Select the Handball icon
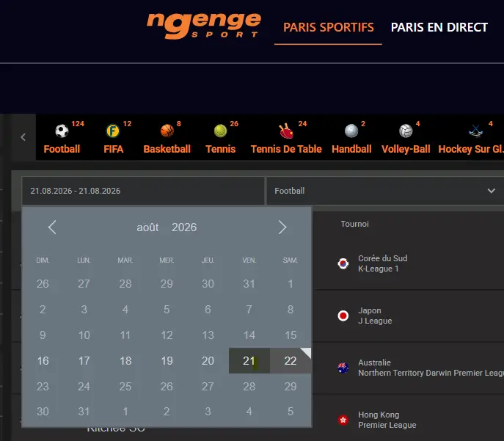504x441 pixels. (x=351, y=131)
